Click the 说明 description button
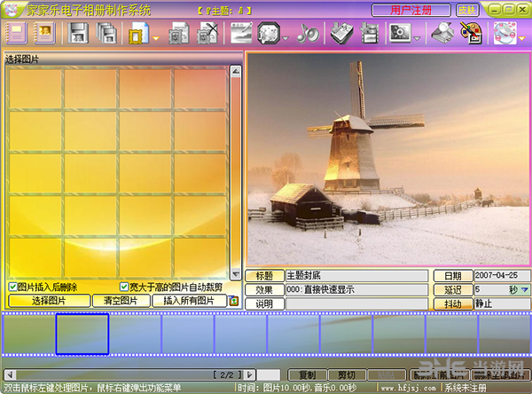Screen dimensions: 532x394 tap(264, 303)
